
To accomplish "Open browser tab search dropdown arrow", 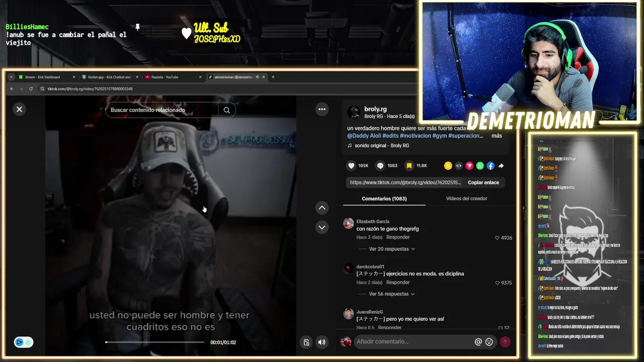I will coord(11,77).
